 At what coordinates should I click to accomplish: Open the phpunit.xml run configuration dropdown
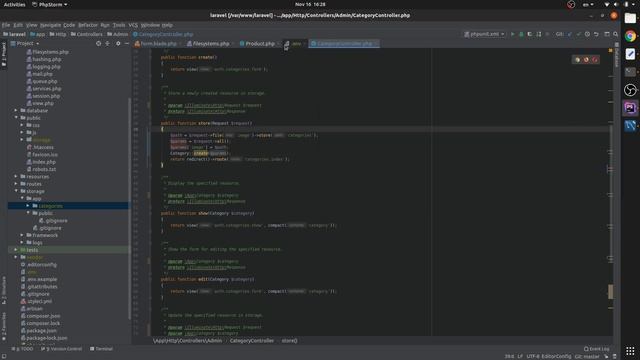pos(484,34)
